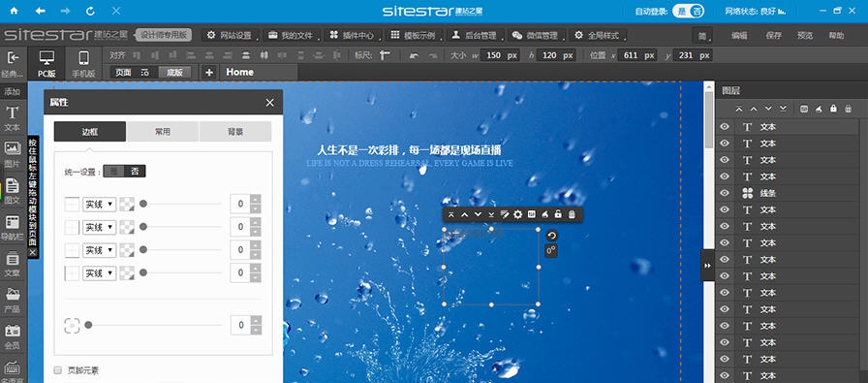Switch canvas mode to 页面
Viewport: 868px width, 383px height.
(x=123, y=72)
